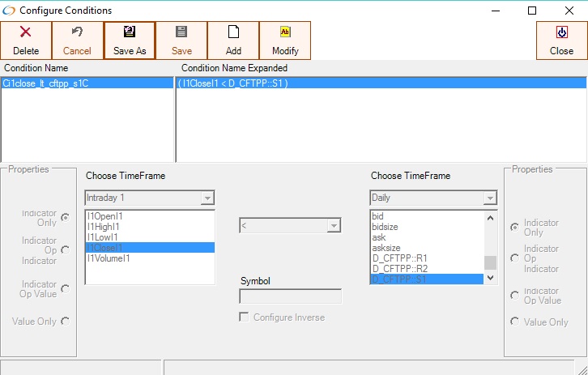The height and width of the screenshot is (375, 588).
Task: Close the Configure Conditions dialog via Close icon
Action: (x=561, y=32)
